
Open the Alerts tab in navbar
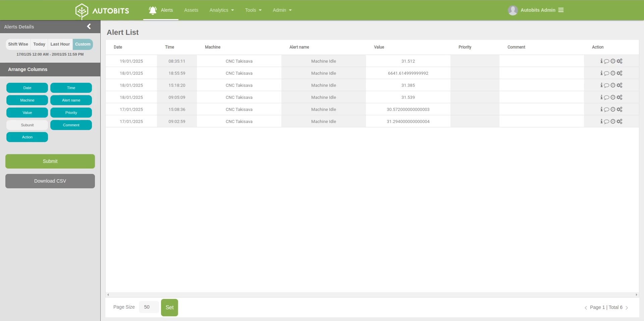161,10
